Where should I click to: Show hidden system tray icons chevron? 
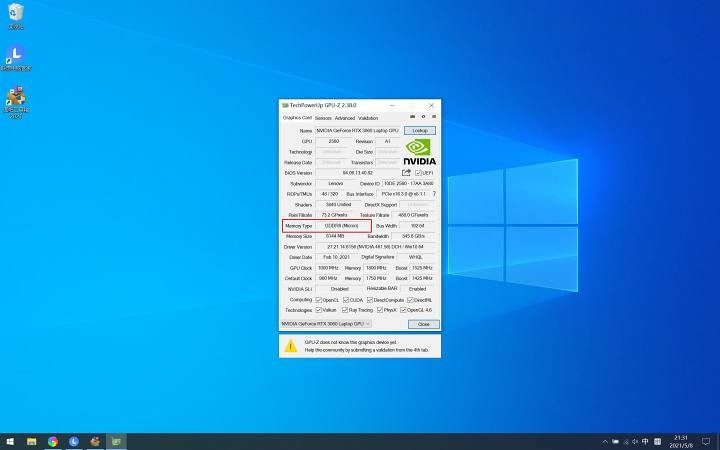[605, 442]
